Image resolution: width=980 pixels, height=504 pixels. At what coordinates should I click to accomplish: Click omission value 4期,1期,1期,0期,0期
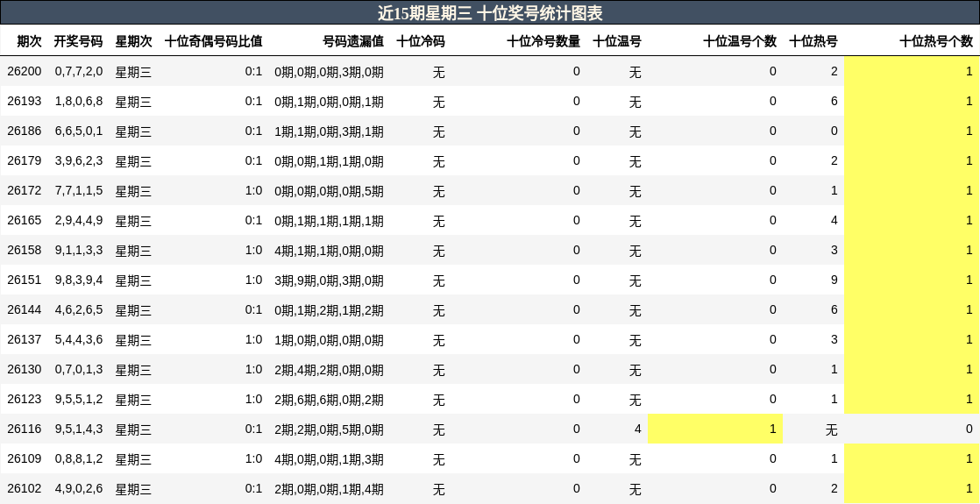[330, 251]
